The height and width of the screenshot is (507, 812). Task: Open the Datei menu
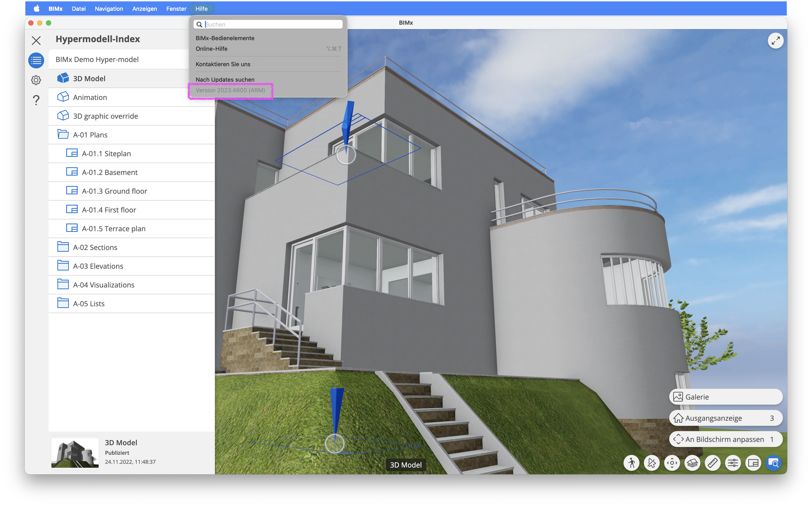(79, 9)
